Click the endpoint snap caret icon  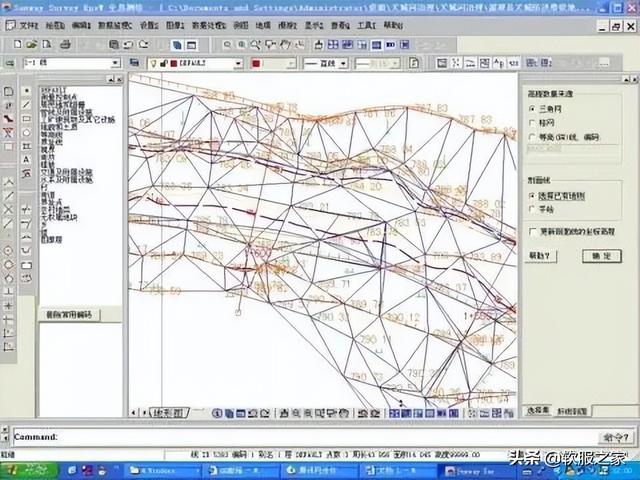click(x=8, y=182)
